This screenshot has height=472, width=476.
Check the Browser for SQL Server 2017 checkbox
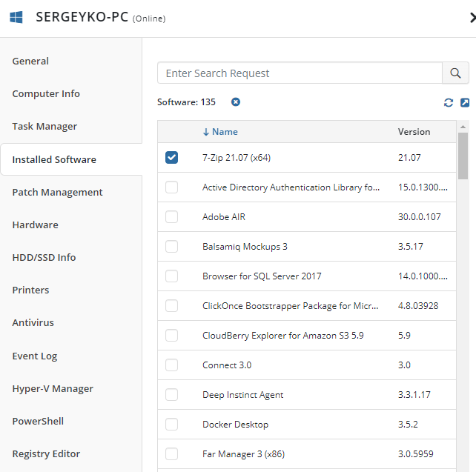coord(171,276)
